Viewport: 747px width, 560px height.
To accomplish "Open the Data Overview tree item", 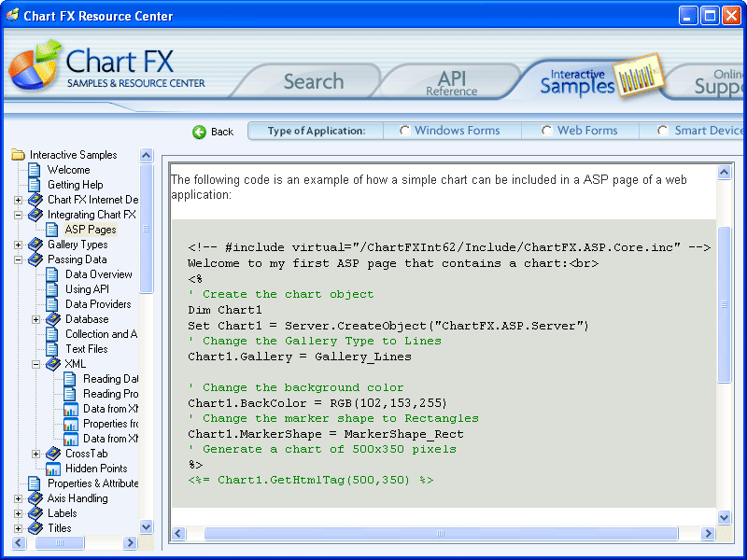I will pyautogui.click(x=98, y=274).
